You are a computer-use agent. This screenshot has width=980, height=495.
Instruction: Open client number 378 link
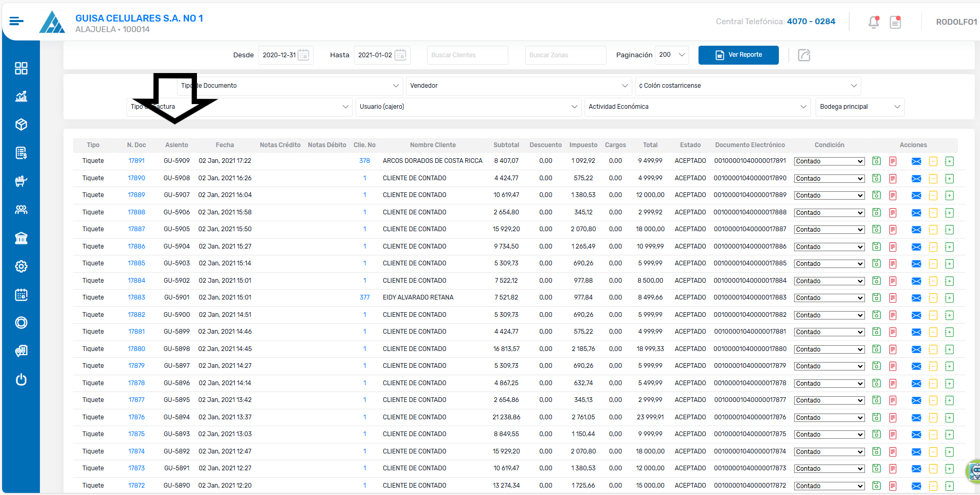pyautogui.click(x=364, y=161)
